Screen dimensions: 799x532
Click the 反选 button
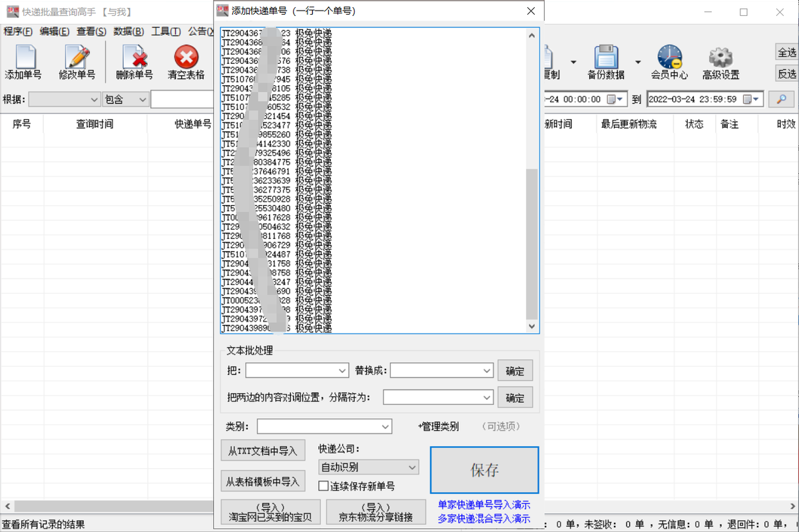click(786, 73)
